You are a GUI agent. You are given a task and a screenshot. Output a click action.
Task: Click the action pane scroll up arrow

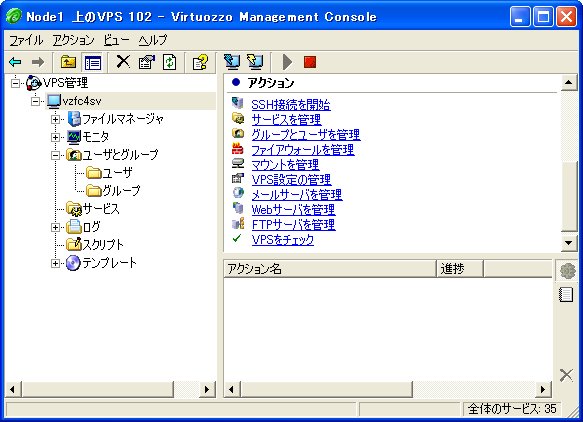(x=568, y=82)
